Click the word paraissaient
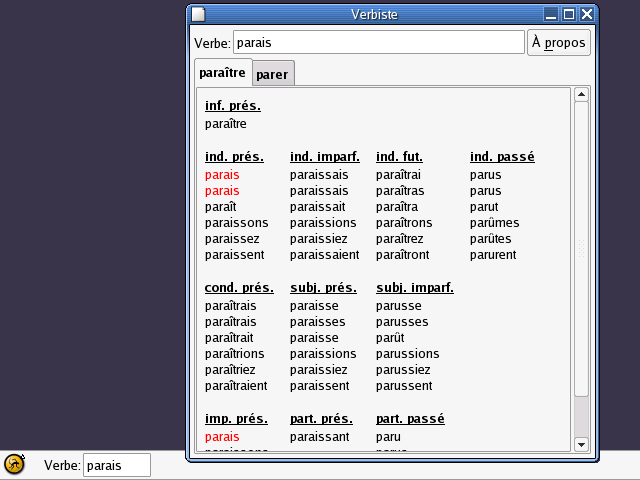This screenshot has height=480, width=640. 324,255
